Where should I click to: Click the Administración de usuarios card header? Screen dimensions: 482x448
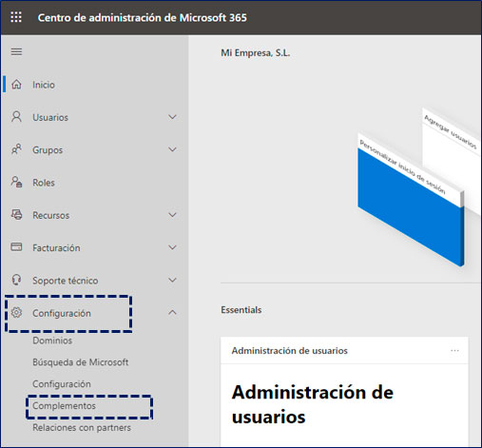coord(290,351)
